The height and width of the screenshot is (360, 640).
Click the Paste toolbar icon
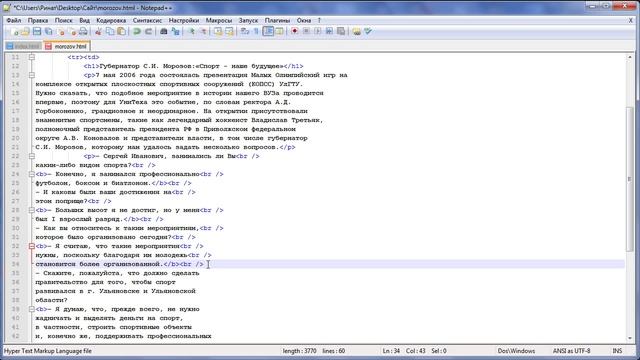click(122, 32)
